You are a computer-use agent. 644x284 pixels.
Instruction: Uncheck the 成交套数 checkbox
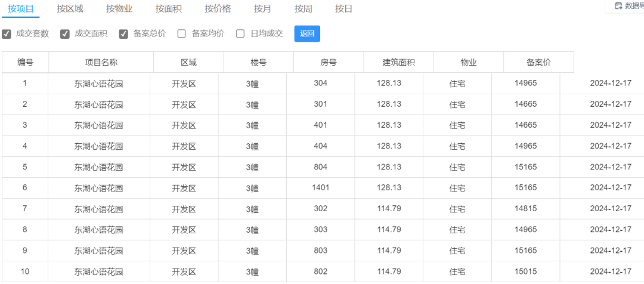[x=7, y=33]
